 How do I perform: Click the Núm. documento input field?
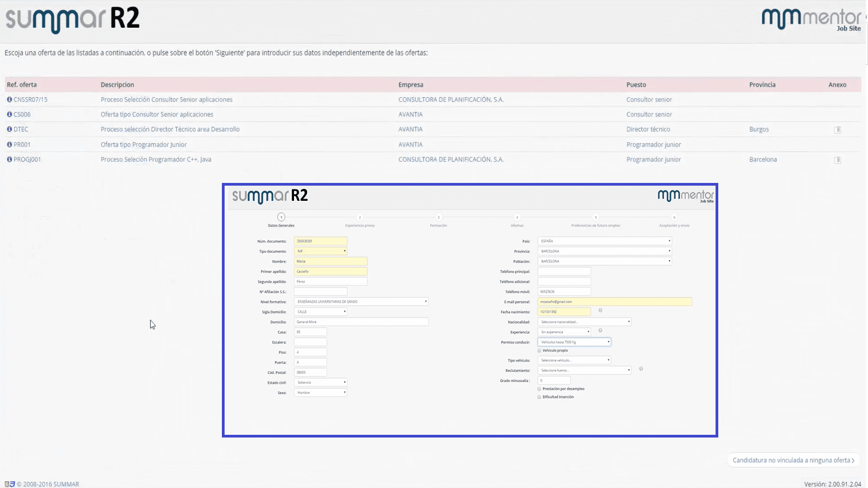321,241
